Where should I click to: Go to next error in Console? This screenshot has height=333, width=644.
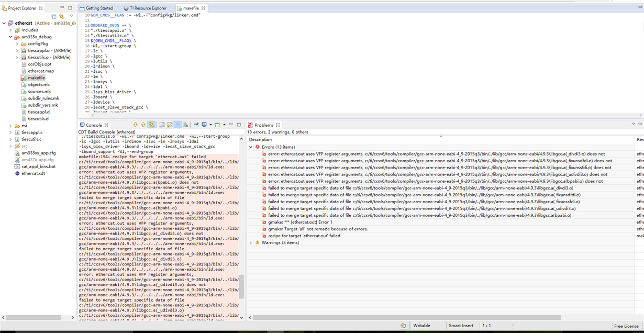(x=135, y=125)
